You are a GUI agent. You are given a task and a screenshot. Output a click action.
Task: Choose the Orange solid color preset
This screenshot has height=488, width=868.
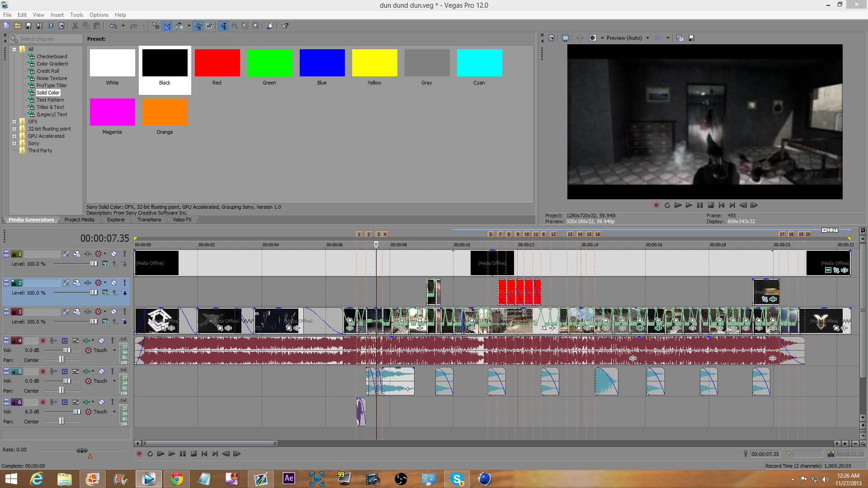[x=165, y=112]
